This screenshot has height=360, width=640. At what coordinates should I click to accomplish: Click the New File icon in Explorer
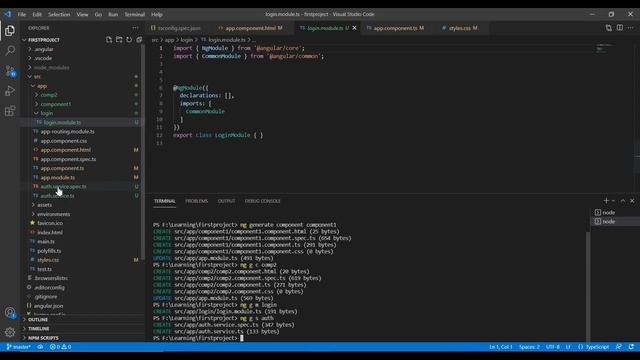click(109, 40)
